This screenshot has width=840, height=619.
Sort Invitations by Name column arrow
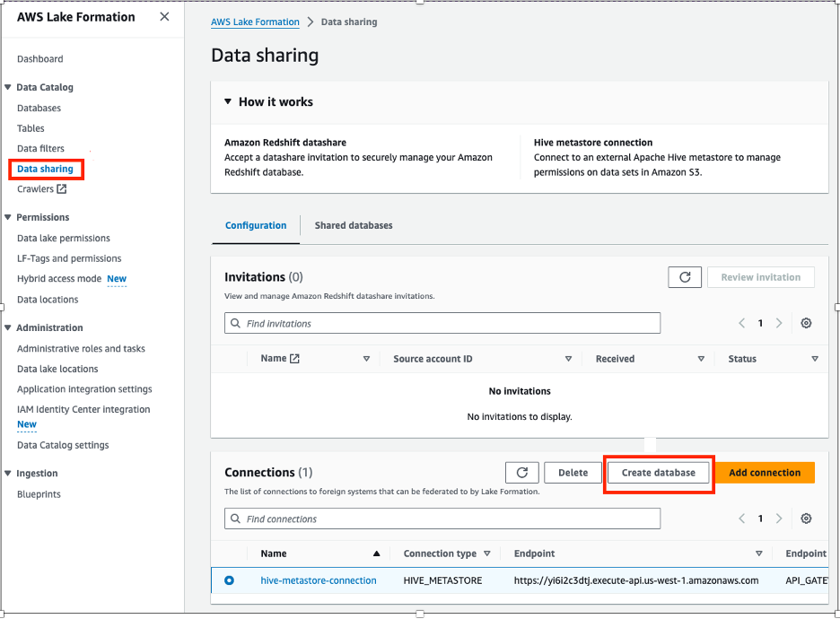tap(366, 359)
